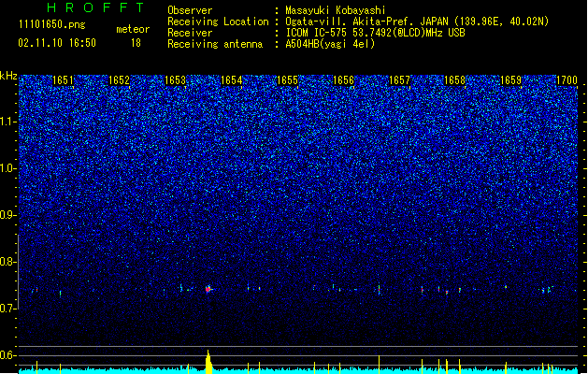The width and height of the screenshot is (588, 374).
Task: Click the 1655 time marker
Action: [x=287, y=80]
